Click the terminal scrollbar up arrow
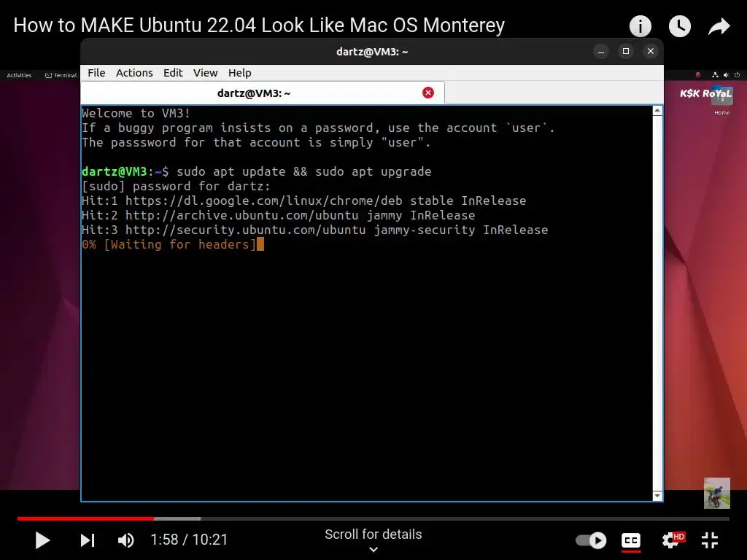This screenshot has height=560, width=747. (x=657, y=111)
